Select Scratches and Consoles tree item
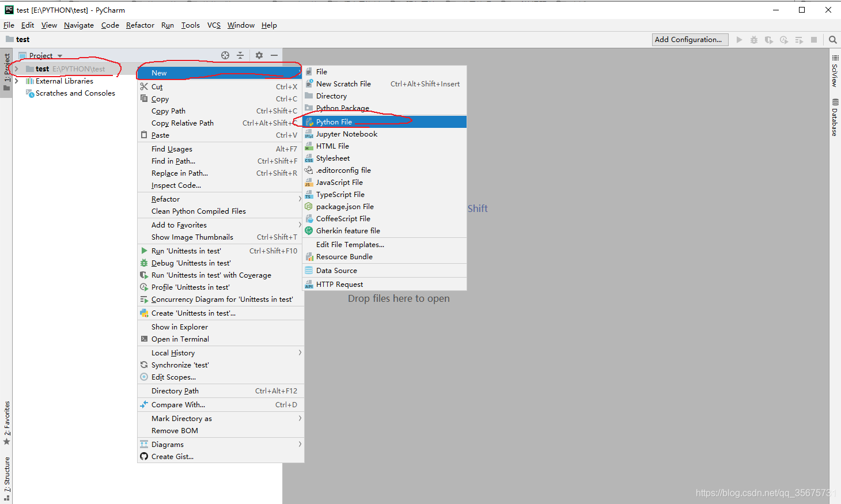The height and width of the screenshot is (504, 841). (75, 93)
